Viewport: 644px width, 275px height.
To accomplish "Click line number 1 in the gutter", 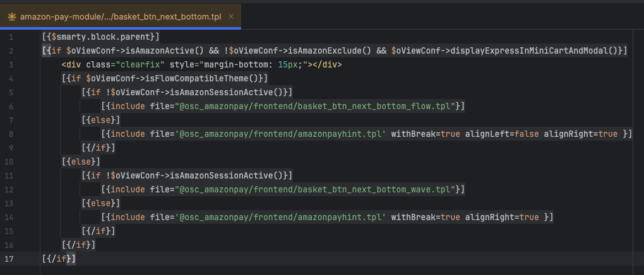I will 11,38.
